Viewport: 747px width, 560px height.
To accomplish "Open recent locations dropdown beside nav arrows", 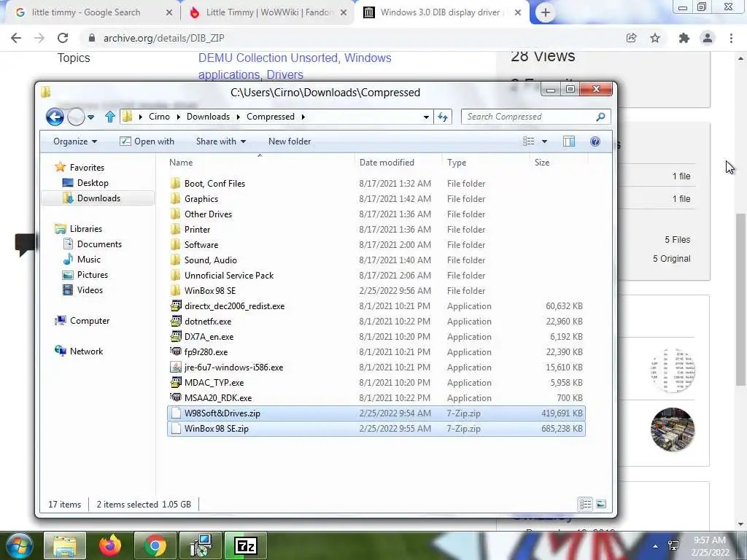I will point(90,117).
